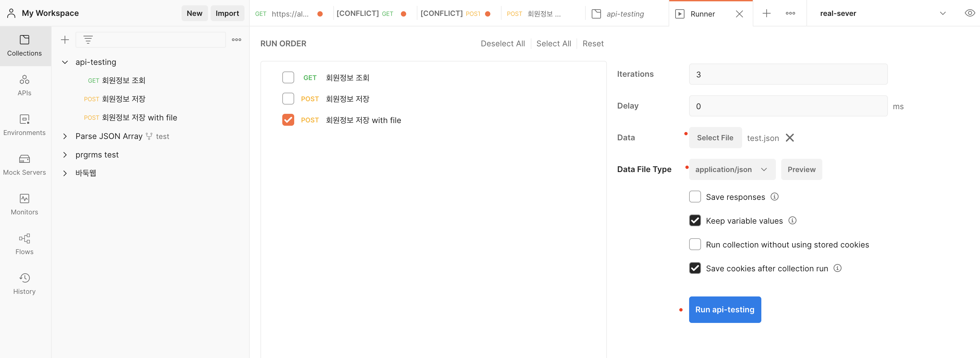Click the Preview data button
The image size is (980, 358).
801,169
